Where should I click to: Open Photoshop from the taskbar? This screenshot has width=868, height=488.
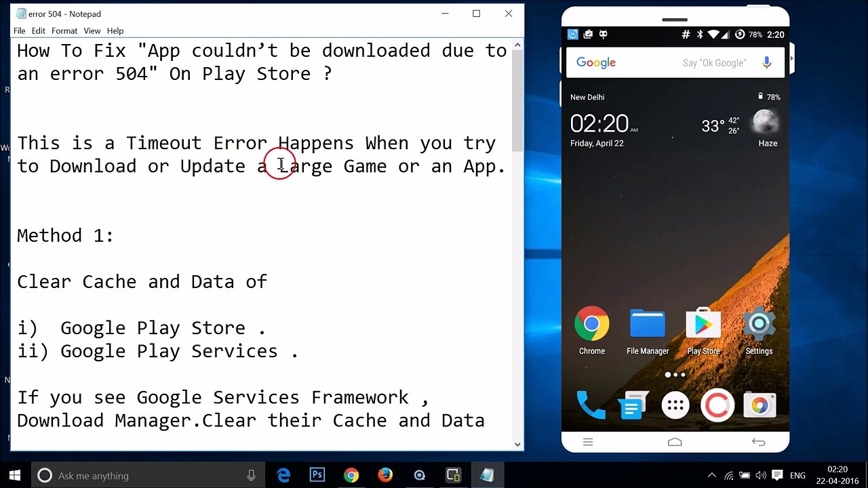point(317,475)
